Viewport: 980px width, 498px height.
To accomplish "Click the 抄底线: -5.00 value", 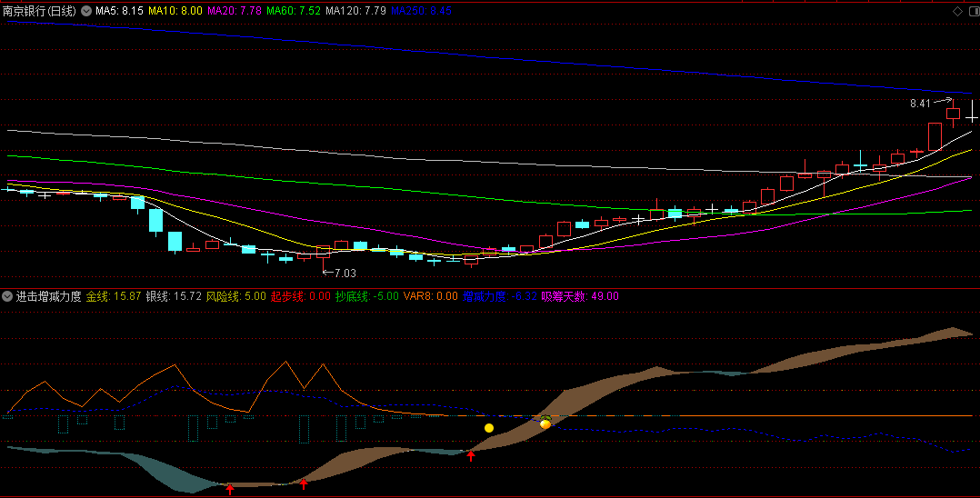I will 367,296.
